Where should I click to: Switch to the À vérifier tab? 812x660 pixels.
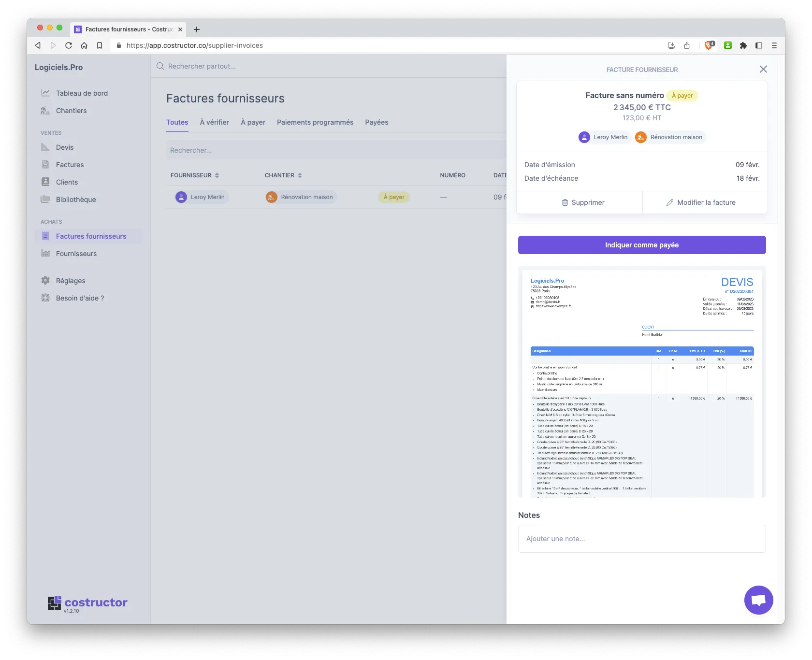tap(215, 122)
